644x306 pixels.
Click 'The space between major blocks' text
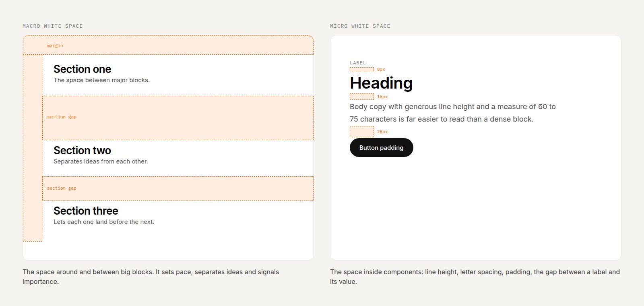pyautogui.click(x=101, y=80)
